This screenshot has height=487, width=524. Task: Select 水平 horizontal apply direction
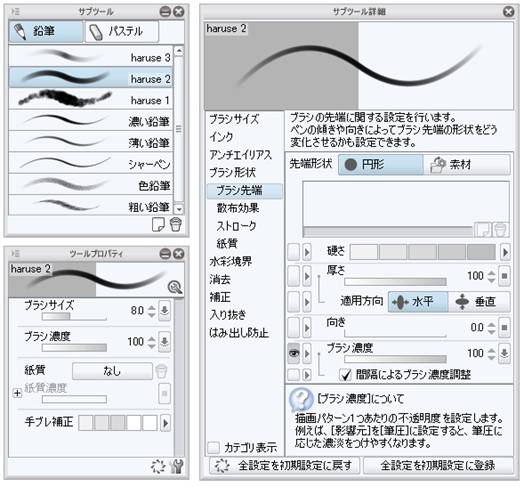[418, 302]
